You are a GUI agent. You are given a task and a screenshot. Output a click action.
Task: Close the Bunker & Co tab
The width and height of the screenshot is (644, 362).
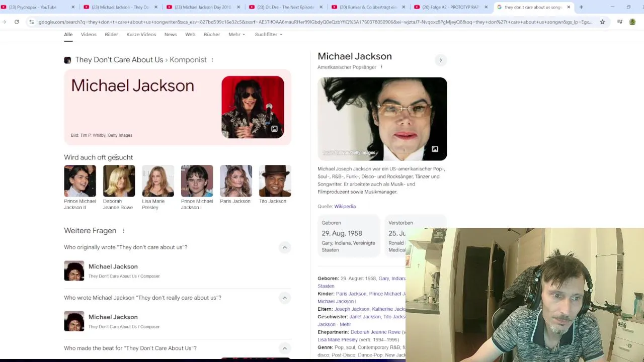[x=404, y=7]
